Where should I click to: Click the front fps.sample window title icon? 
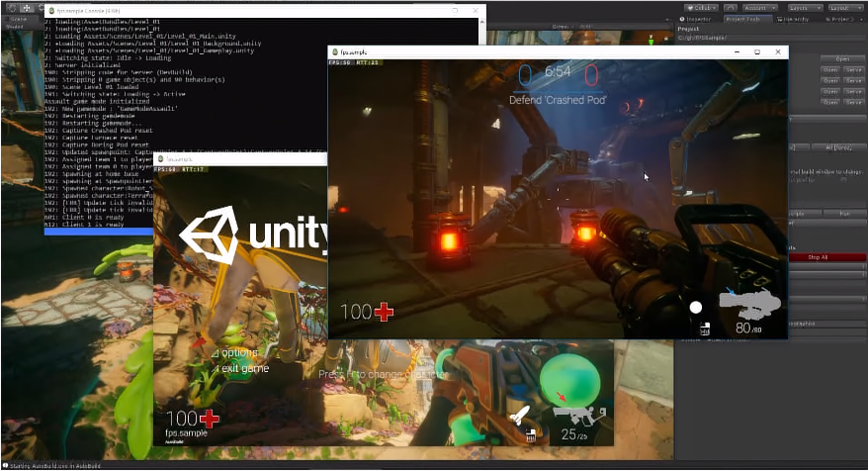click(335, 51)
